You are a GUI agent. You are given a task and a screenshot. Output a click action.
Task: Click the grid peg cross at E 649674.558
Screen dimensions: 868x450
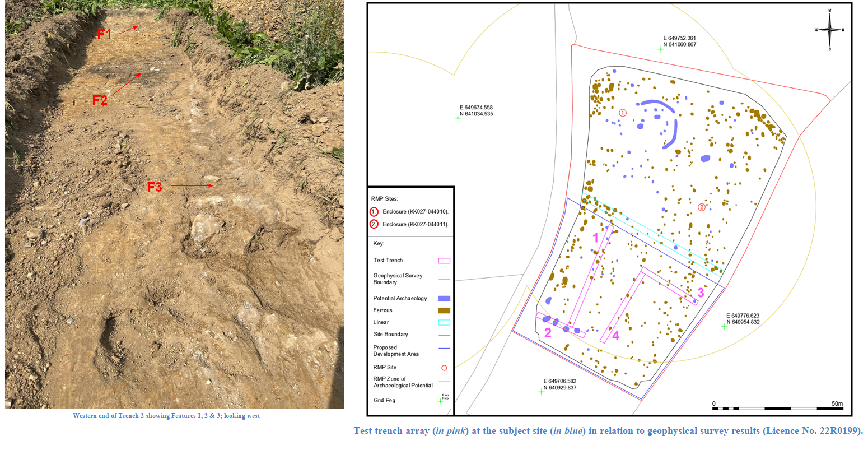pyautogui.click(x=458, y=118)
